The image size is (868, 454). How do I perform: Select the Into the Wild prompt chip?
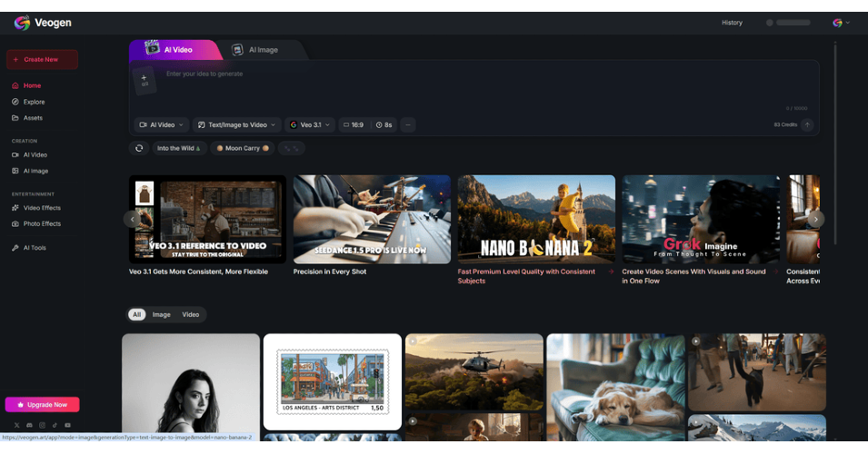click(179, 148)
